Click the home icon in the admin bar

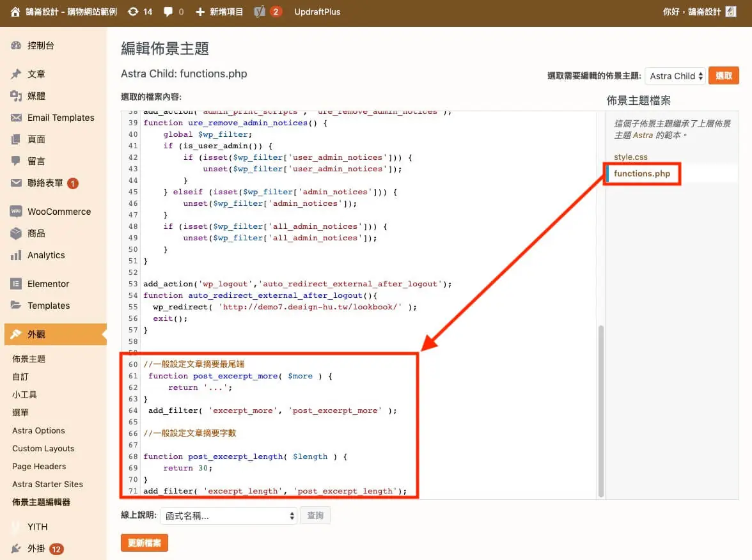15,12
